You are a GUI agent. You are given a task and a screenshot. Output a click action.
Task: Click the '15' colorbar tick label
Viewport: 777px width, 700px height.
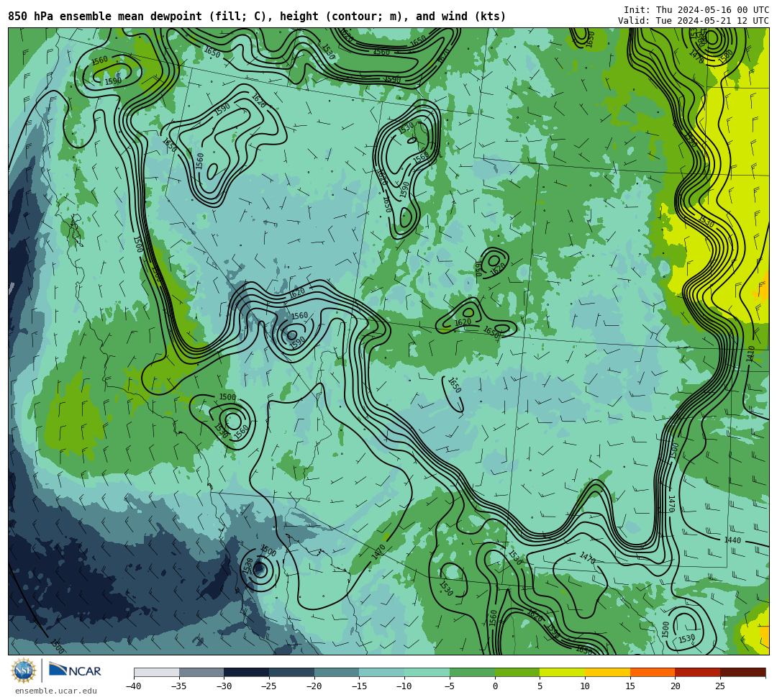630,686
